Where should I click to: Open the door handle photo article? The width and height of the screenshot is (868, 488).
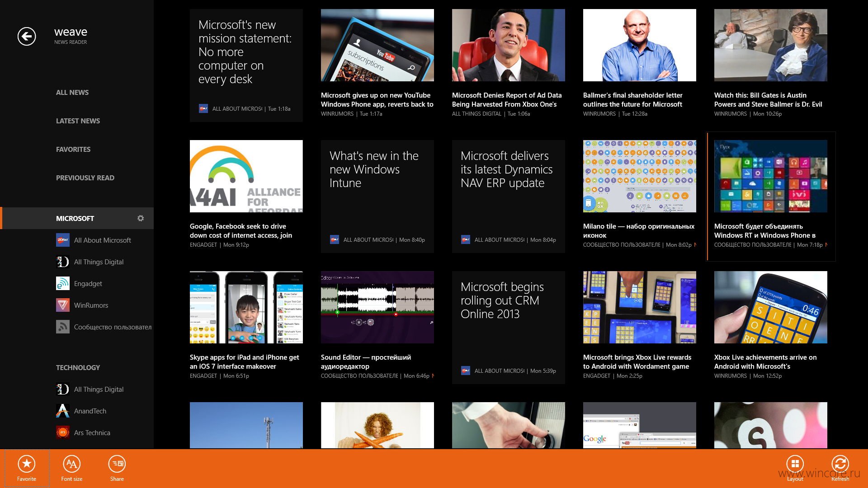[509, 425]
